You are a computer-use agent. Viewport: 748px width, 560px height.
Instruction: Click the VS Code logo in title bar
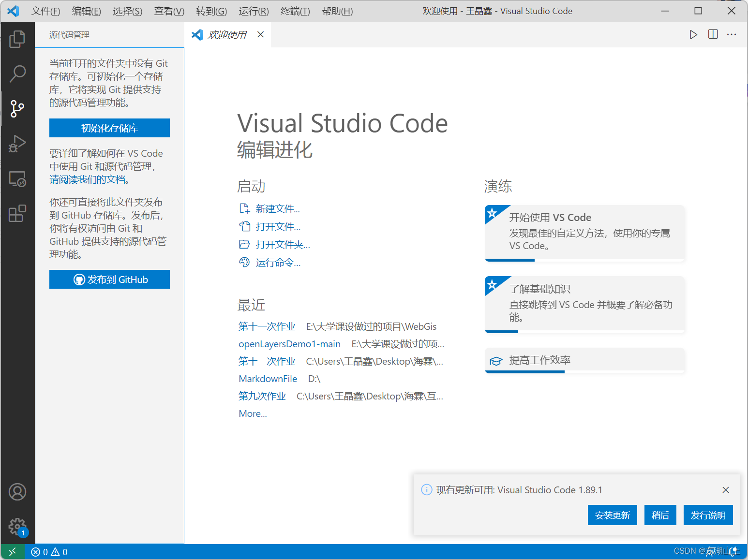tap(13, 11)
